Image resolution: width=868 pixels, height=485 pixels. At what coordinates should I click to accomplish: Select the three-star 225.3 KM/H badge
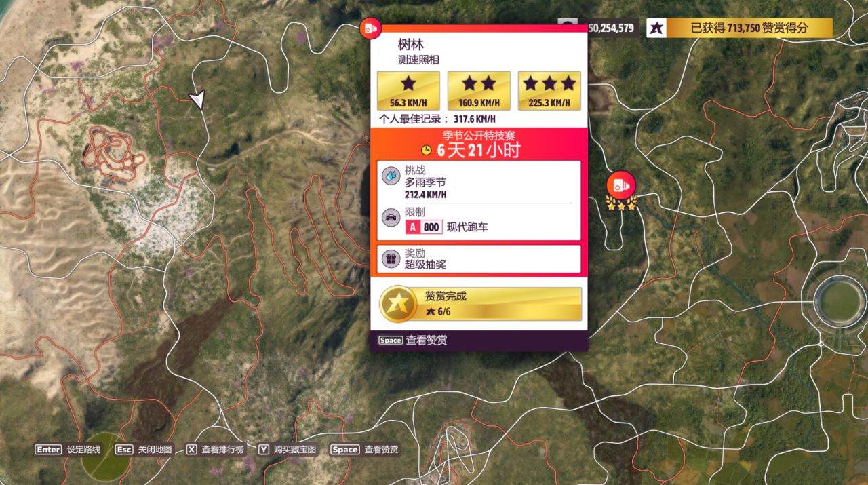549,90
